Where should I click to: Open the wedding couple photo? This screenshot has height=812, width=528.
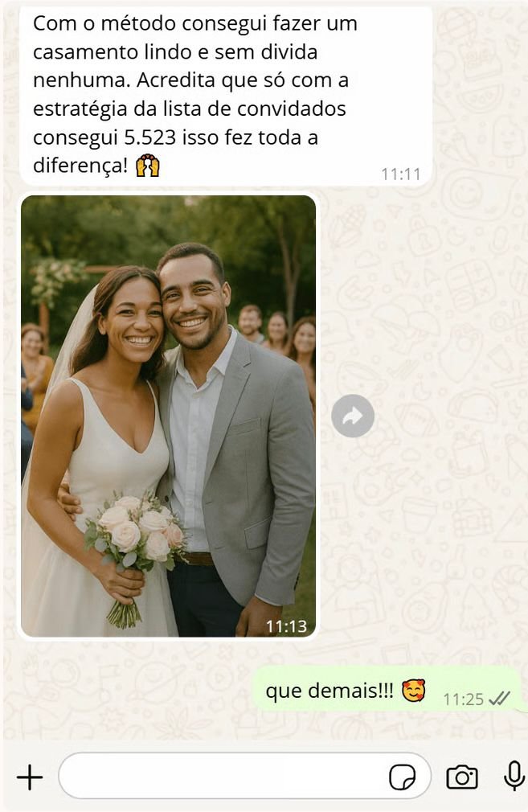click(x=168, y=416)
